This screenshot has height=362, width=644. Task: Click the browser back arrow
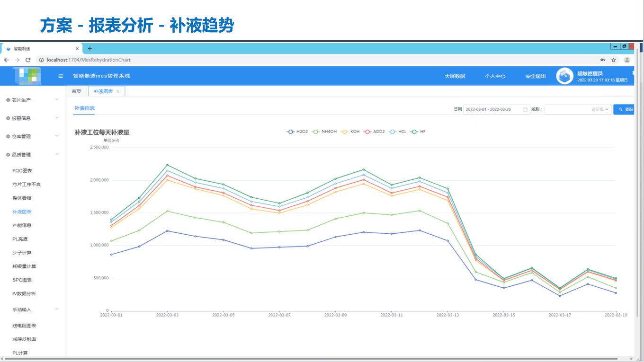click(x=6, y=60)
